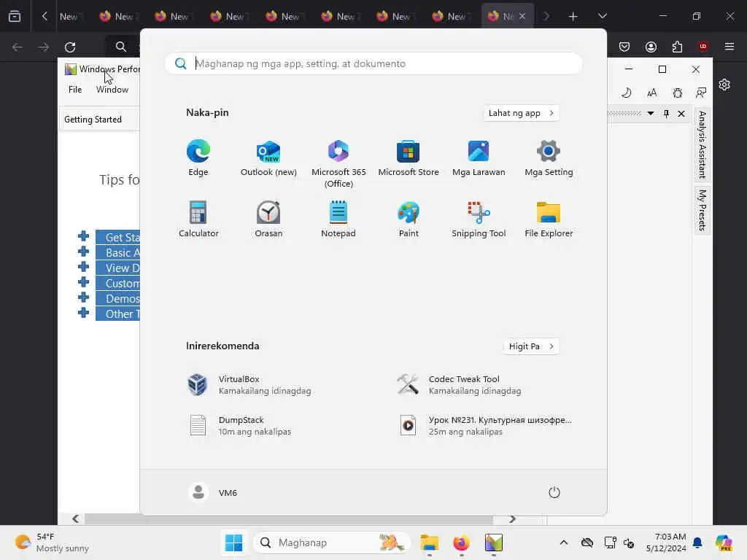The image size is (747, 560).
Task: Open the Урок №231 media file
Action: coord(484,425)
